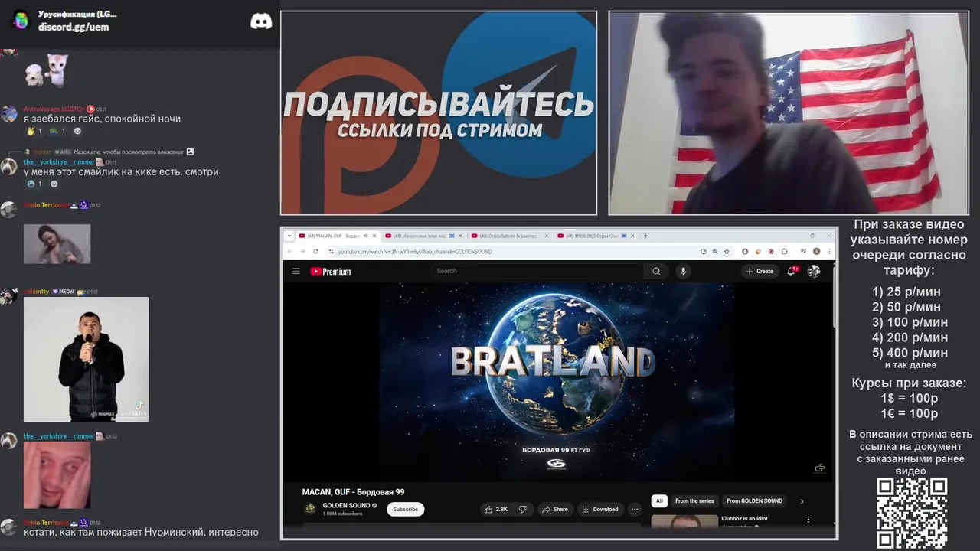
Task: Switch to the MACAN, GUF tab
Action: point(338,236)
